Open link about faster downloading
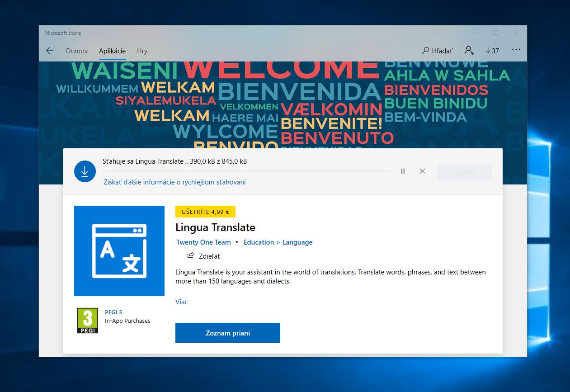Image resolution: width=570 pixels, height=392 pixels. [x=175, y=182]
